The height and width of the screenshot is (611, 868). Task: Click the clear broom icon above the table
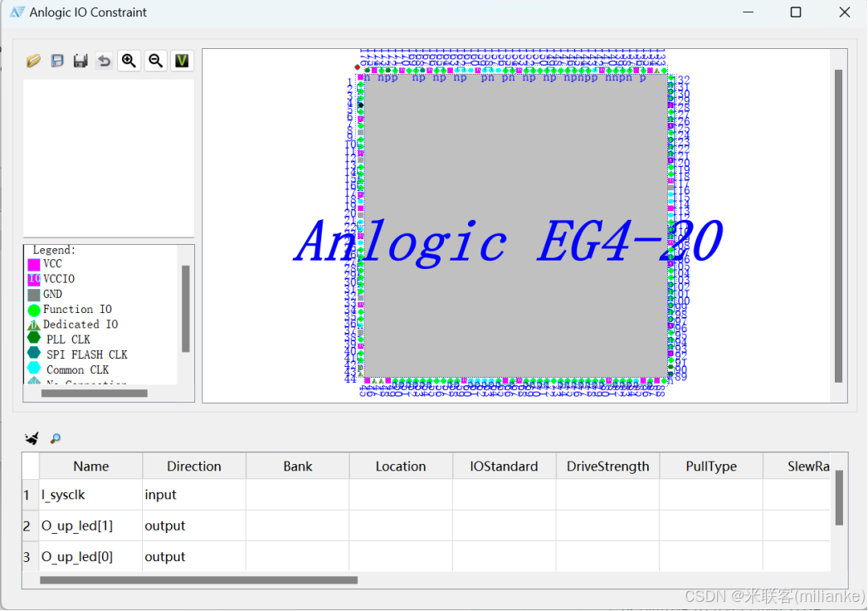pyautogui.click(x=32, y=438)
